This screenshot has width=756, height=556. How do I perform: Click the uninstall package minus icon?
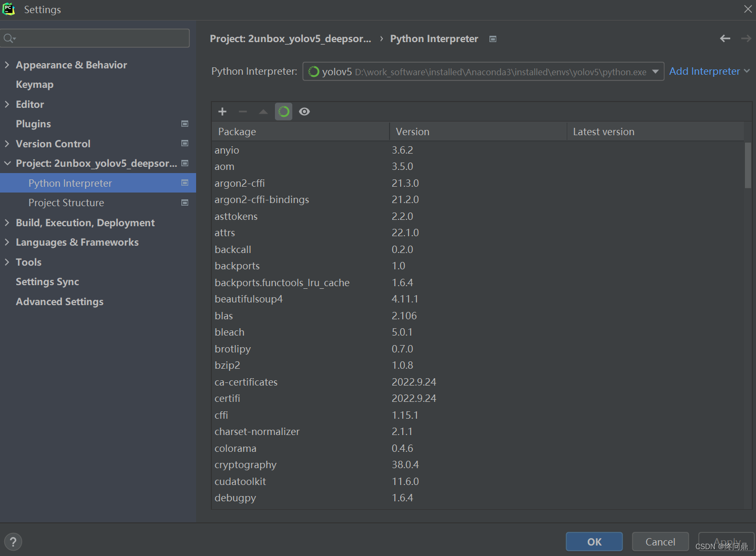(x=243, y=112)
